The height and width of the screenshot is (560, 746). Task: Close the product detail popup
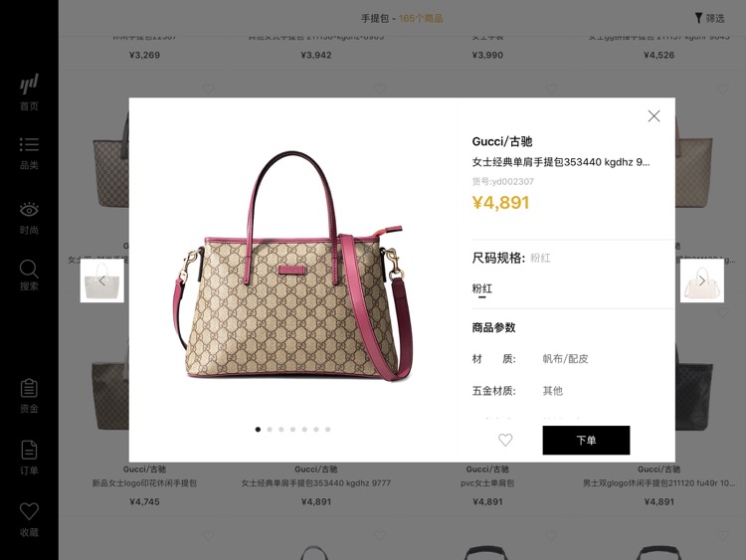point(653,116)
